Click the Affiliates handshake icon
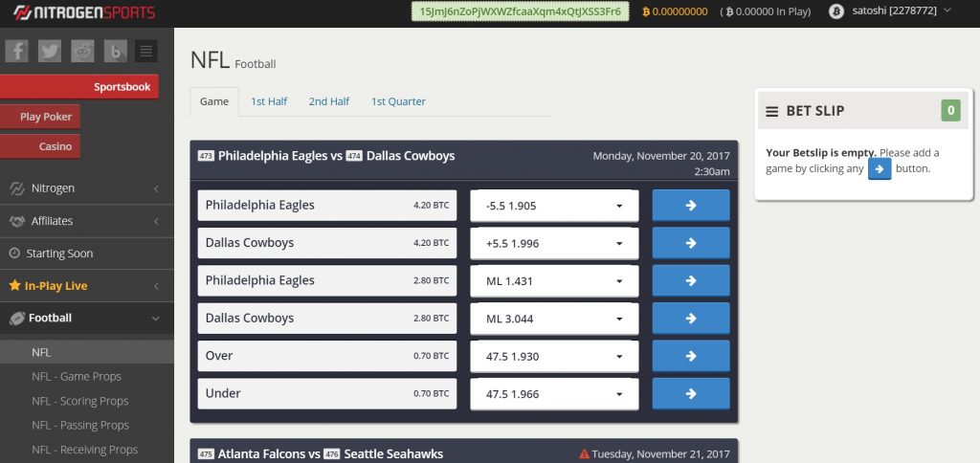The height and width of the screenshot is (463, 980). click(x=17, y=221)
